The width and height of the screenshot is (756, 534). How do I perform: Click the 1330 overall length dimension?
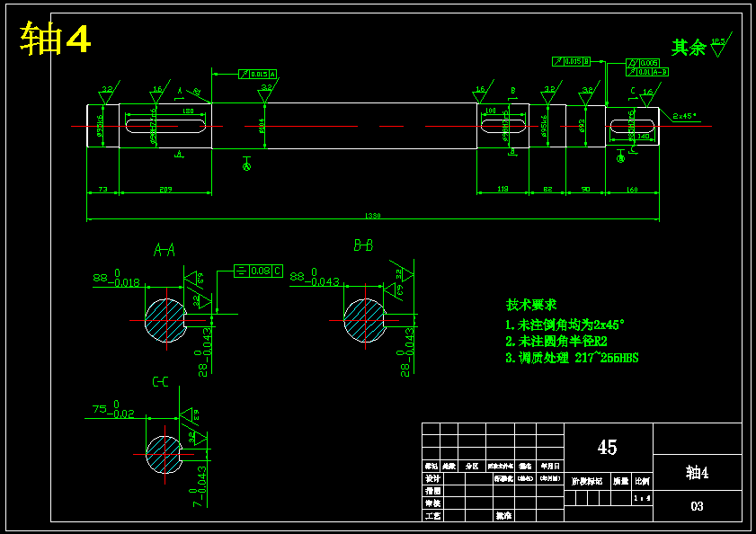click(373, 216)
